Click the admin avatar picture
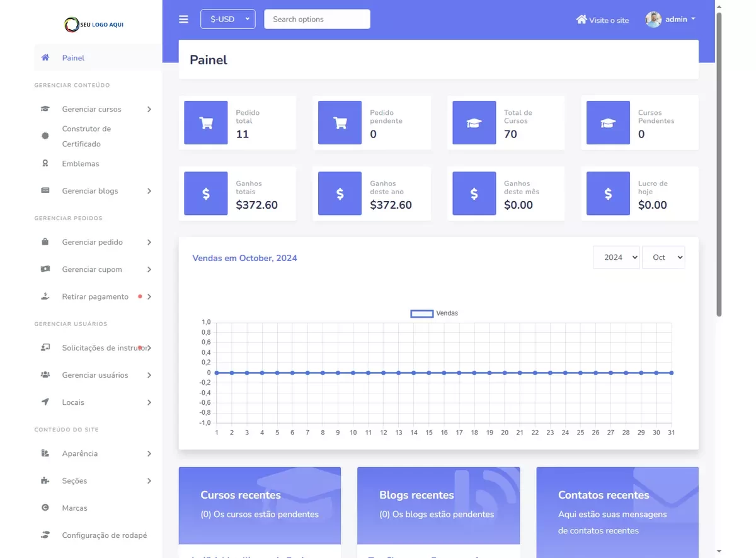756x558 pixels. [x=653, y=20]
